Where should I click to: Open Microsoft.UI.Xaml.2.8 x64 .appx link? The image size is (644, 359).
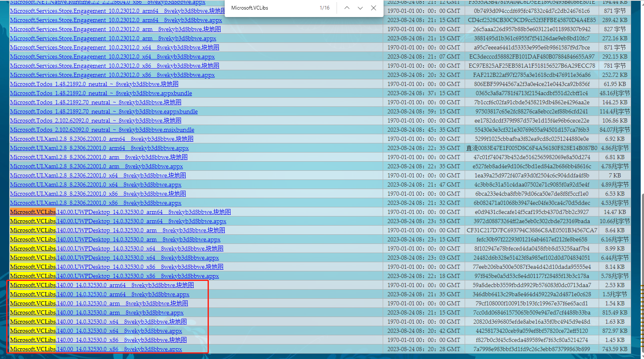click(96, 185)
